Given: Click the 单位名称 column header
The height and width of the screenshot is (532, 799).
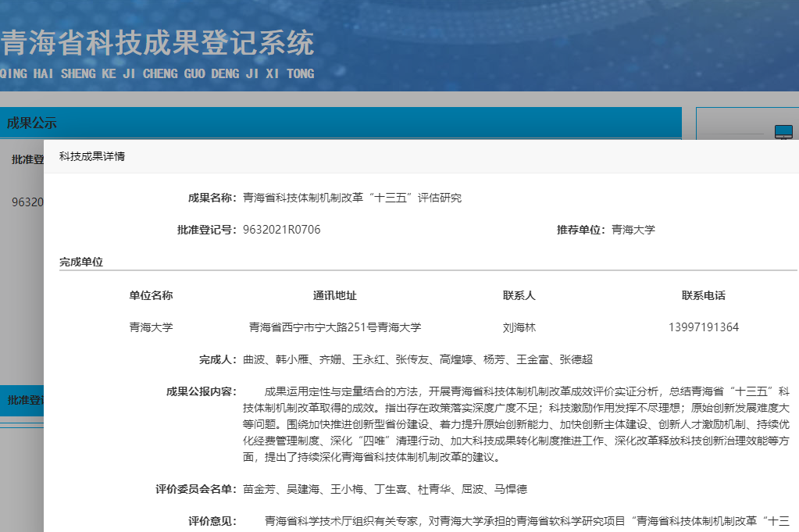Looking at the screenshot, I should tap(151, 295).
